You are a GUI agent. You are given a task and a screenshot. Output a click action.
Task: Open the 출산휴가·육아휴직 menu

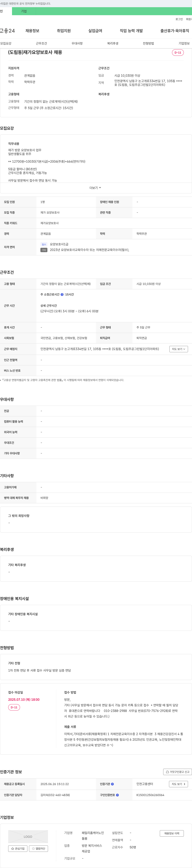tap(174, 31)
